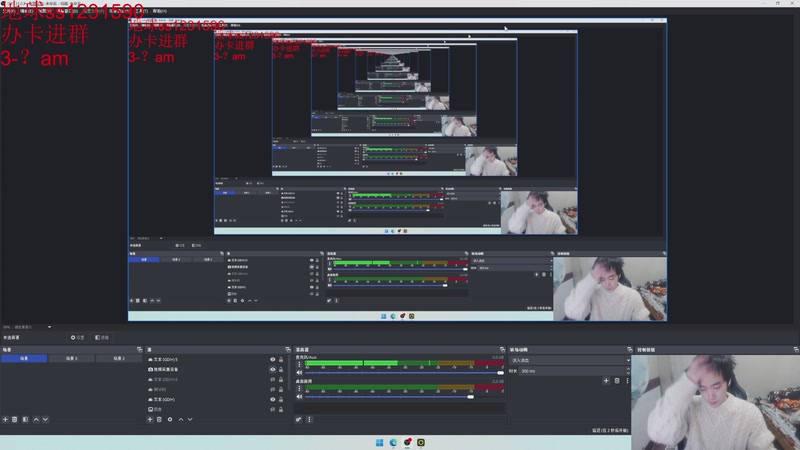Unlock the 文本 (GDI+) 5 source
This screenshot has height=450, width=800.
click(281, 359)
